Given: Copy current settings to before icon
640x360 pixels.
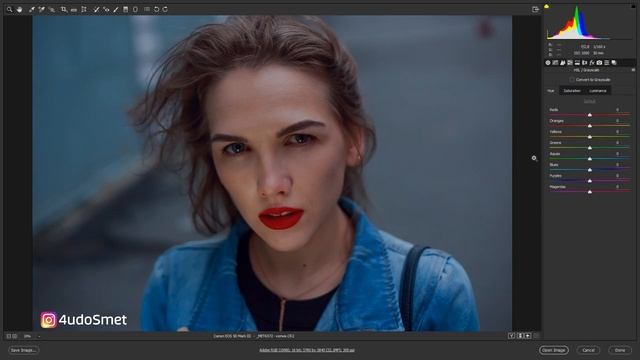Looking at the screenshot, I should tap(528, 336).
